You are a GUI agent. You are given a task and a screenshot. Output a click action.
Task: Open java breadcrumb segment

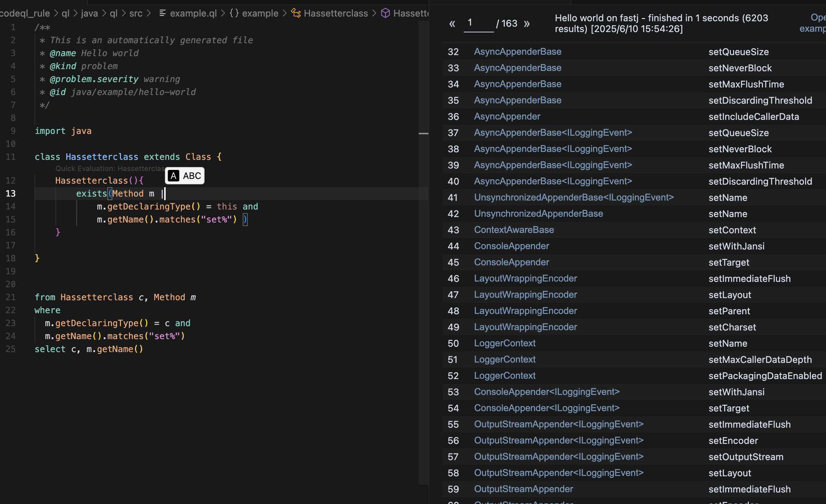(x=89, y=13)
